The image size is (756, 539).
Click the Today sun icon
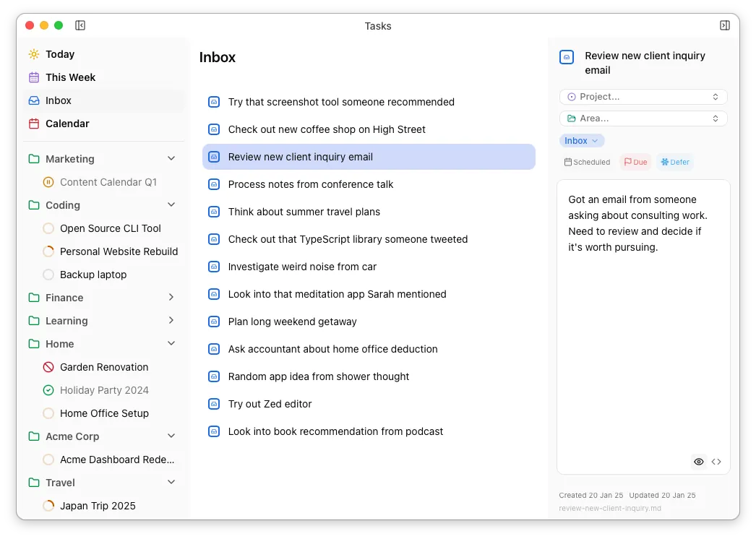click(x=34, y=54)
